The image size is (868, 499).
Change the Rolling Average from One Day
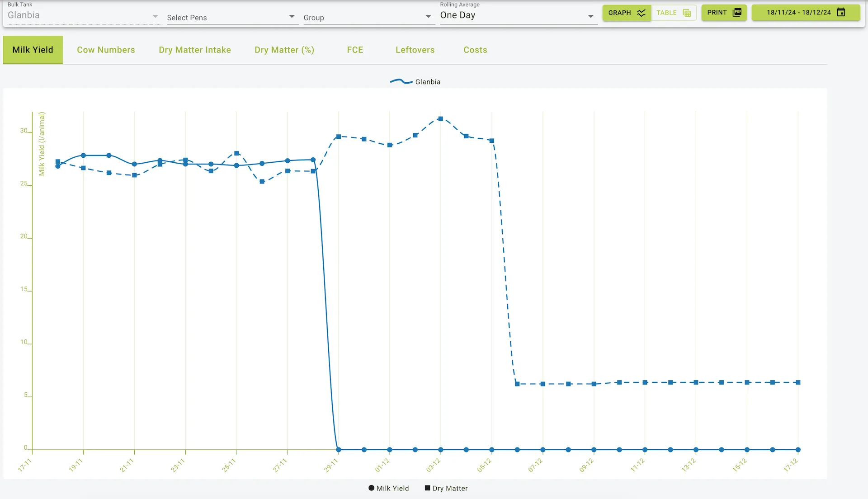(x=518, y=15)
